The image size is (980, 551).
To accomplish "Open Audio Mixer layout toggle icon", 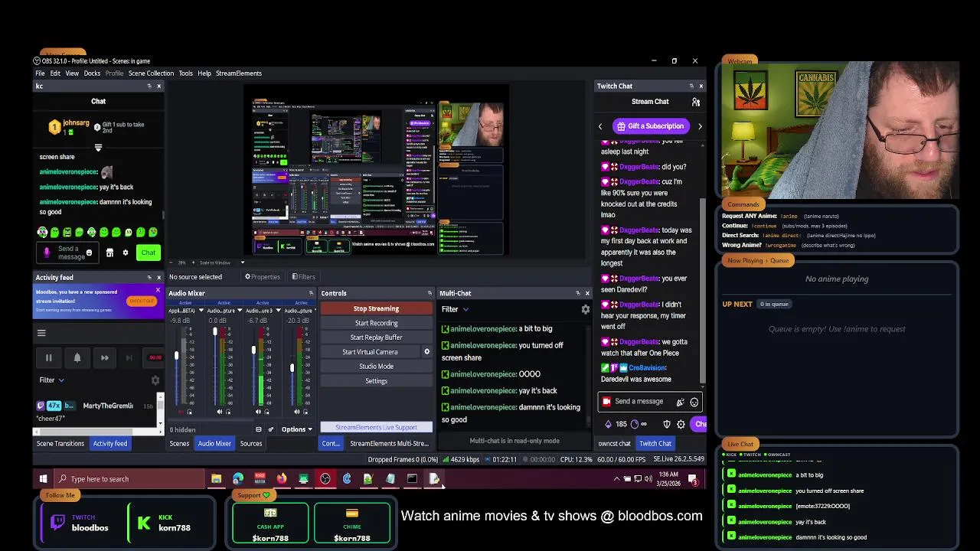I will 259,429.
